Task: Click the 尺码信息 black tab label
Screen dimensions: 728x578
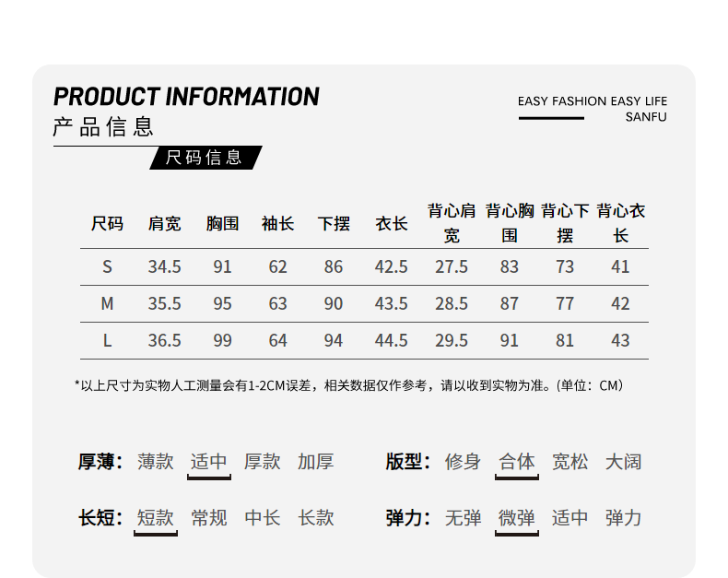Action: click(204, 158)
